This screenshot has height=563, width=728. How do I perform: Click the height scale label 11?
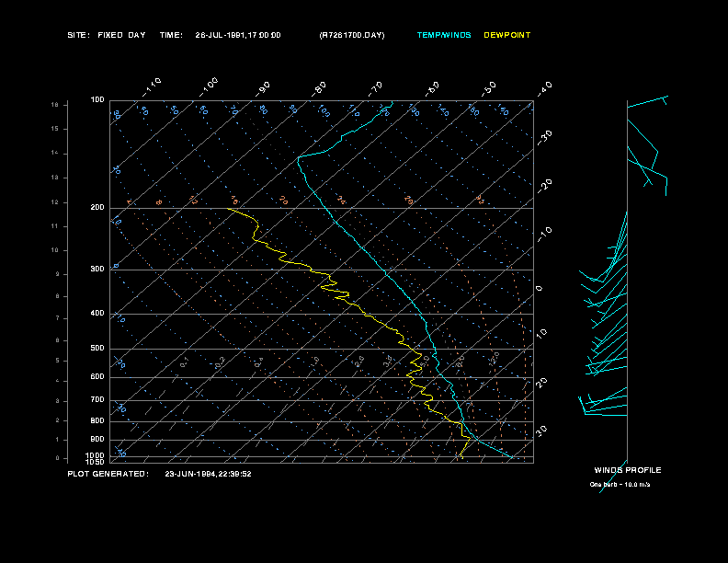[x=55, y=226]
